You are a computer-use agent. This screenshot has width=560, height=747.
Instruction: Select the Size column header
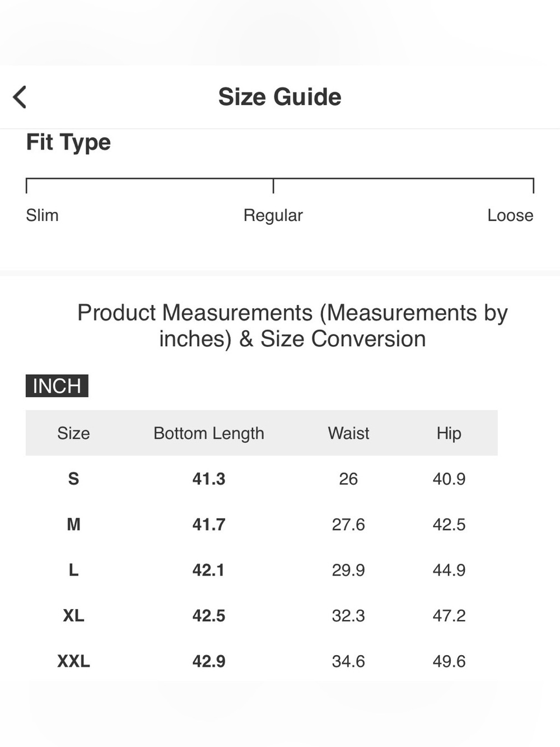73,433
